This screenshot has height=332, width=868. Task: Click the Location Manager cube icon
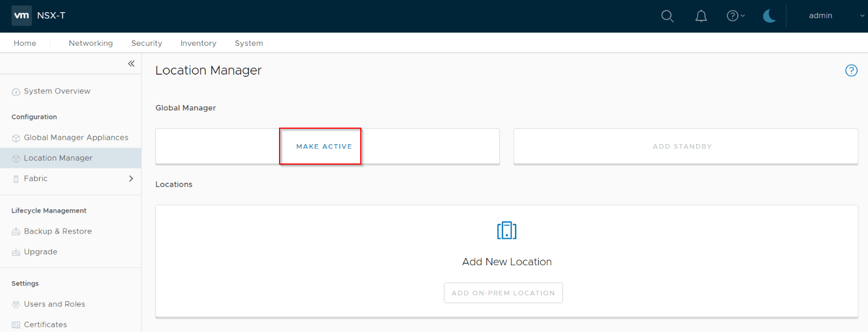pos(16,159)
